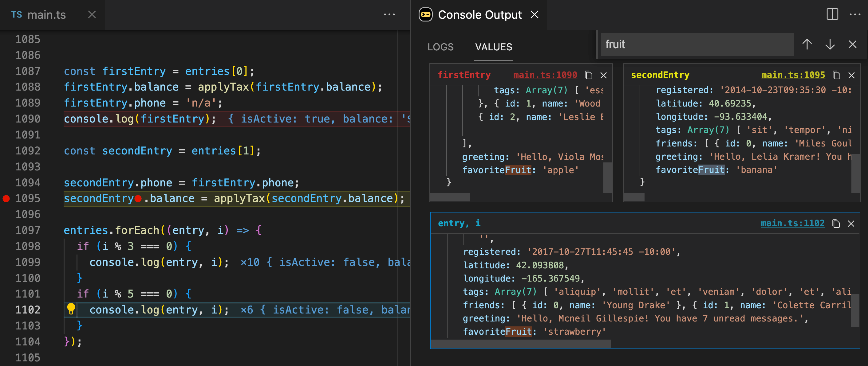
Task: Click inline breakpoint dot after secondEntry
Action: (138, 199)
